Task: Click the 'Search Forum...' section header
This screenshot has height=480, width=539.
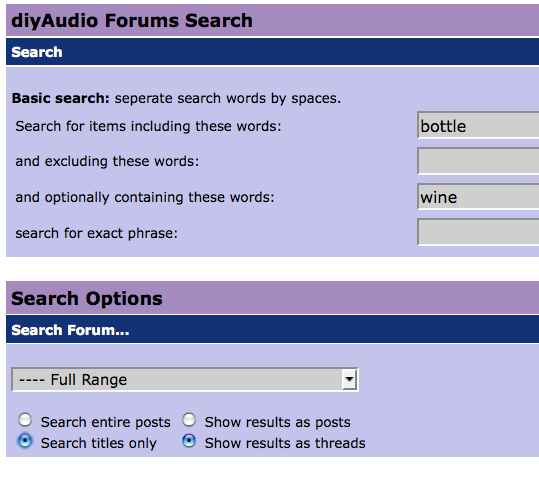Action: (x=273, y=330)
